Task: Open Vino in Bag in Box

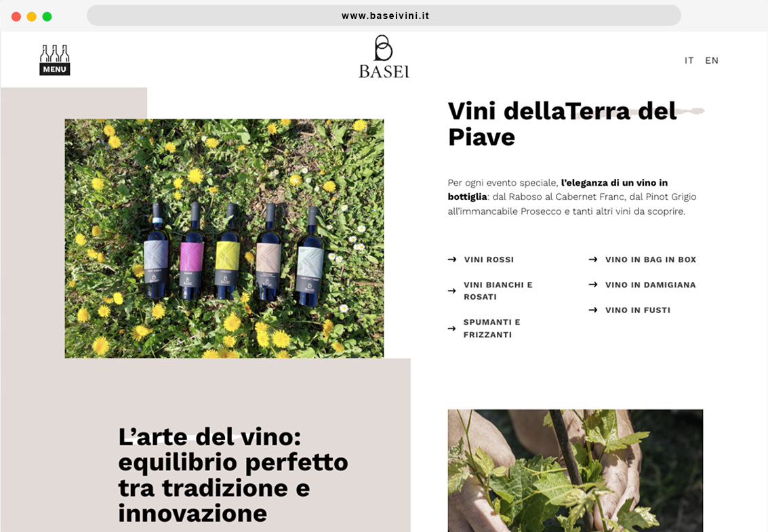Action: click(x=651, y=260)
